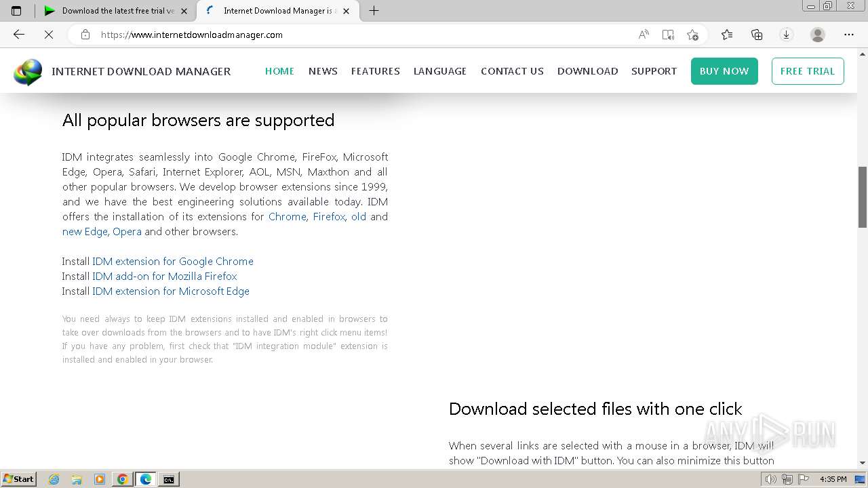The width and height of the screenshot is (868, 488).
Task: Click the Action Center flag icon
Action: 804,479
